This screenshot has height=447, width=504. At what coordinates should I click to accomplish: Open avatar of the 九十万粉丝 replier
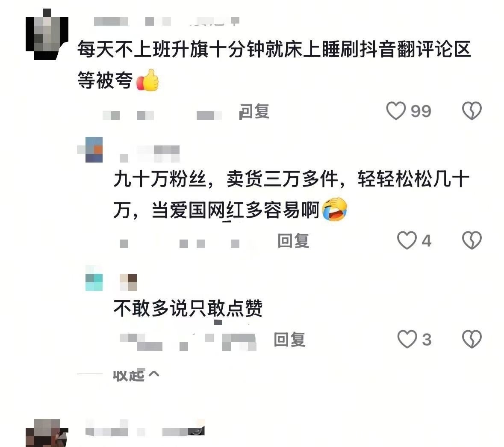tap(94, 150)
